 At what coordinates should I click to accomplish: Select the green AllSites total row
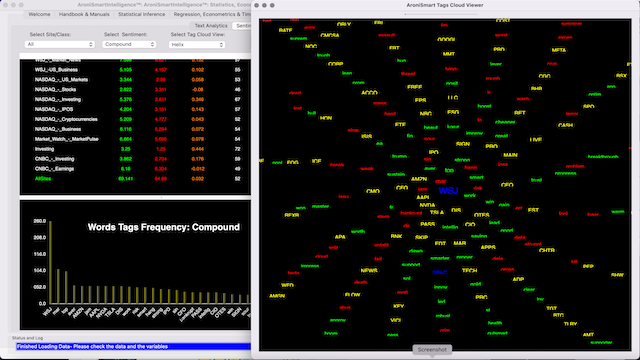tap(135, 179)
